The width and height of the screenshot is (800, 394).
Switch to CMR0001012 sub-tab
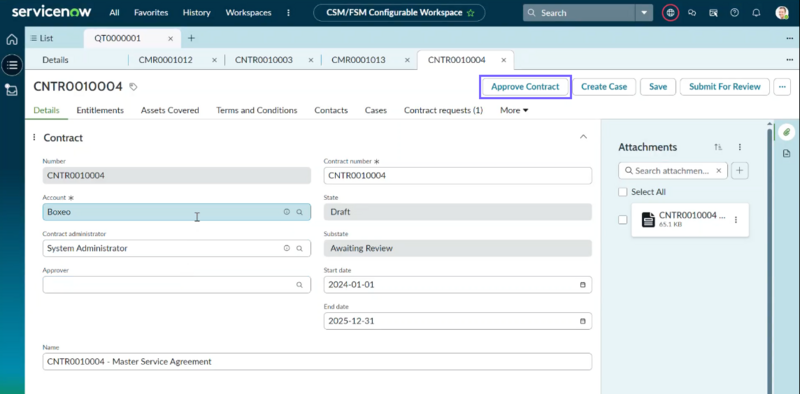166,60
